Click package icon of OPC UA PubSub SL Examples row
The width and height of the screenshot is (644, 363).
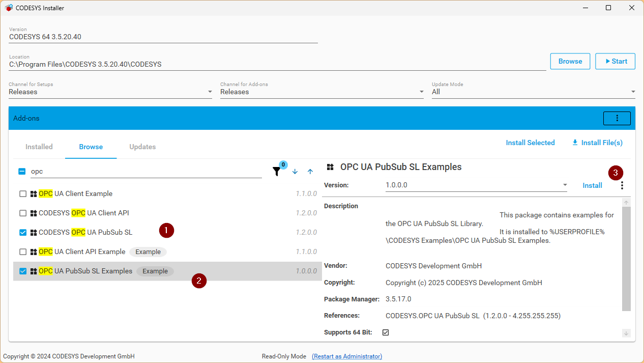(x=34, y=271)
